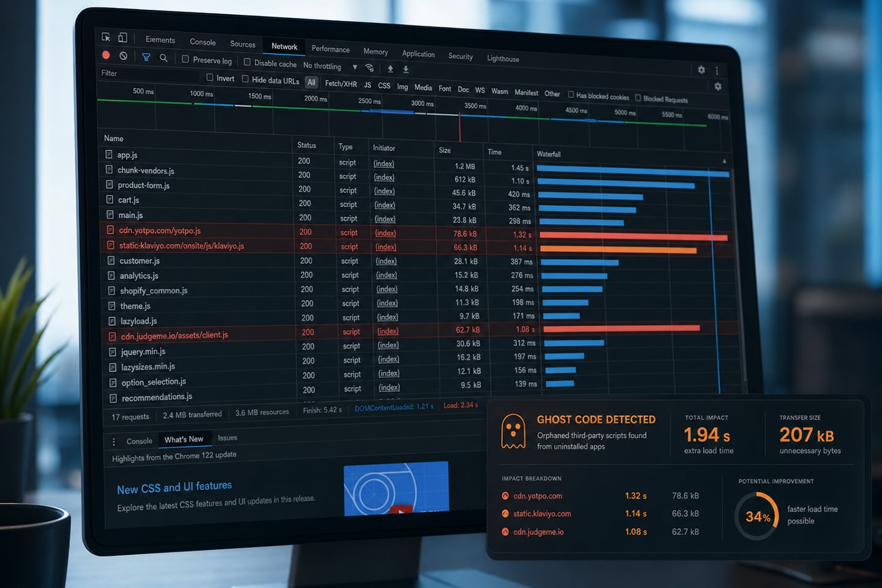Image resolution: width=882 pixels, height=588 pixels.
Task: Open the New CSS and UI features link
Action: pyautogui.click(x=175, y=488)
